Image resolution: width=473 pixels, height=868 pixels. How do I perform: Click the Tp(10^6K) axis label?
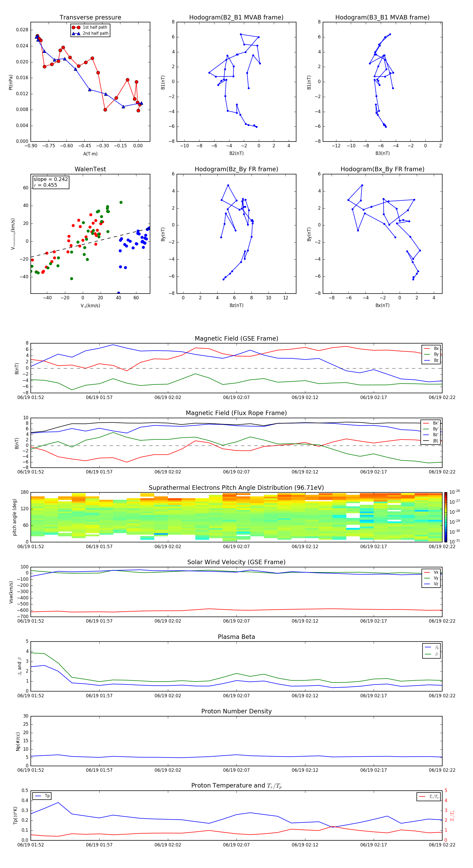(x=15, y=815)
